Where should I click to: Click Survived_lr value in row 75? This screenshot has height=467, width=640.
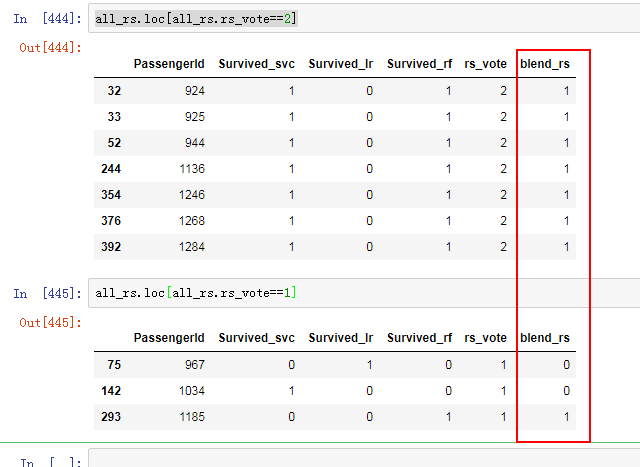click(369, 365)
